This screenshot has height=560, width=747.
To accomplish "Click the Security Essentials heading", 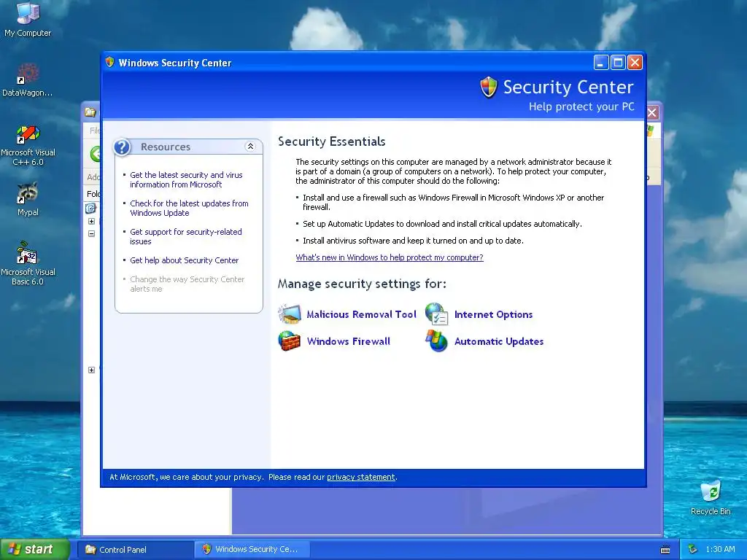I will (x=332, y=141).
